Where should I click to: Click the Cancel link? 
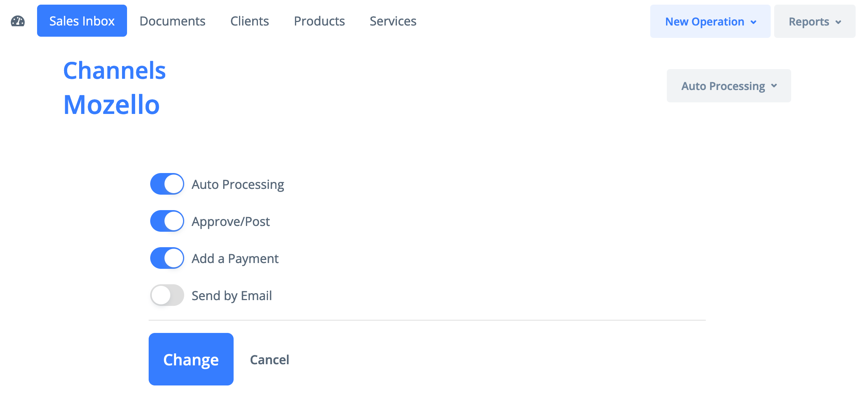[270, 360]
